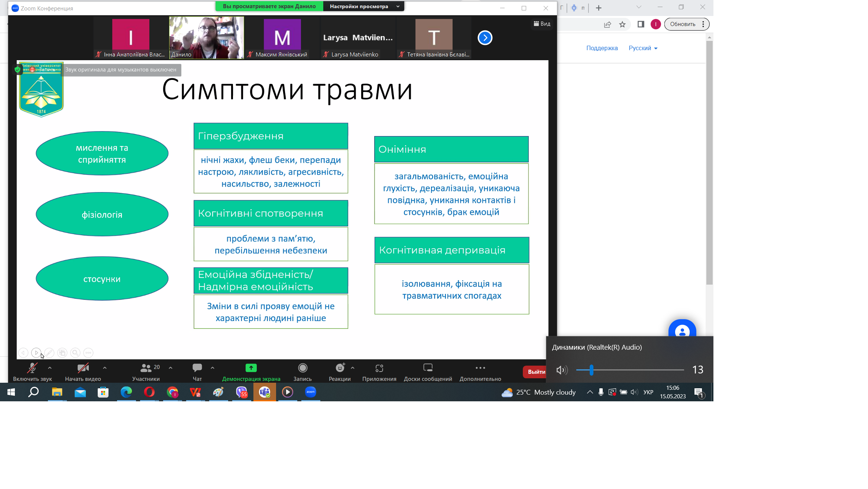Adjust the speaker volume slider

click(x=591, y=370)
